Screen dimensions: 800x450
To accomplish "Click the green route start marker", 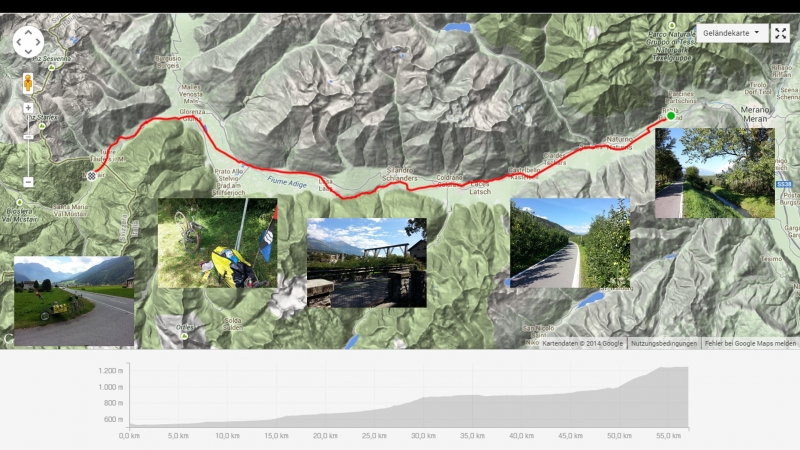I will 671,116.
